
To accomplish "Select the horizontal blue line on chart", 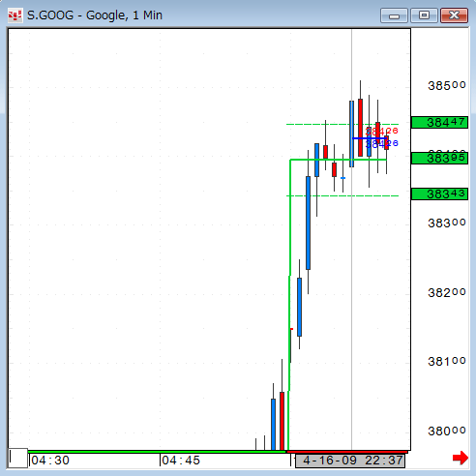I will pyautogui.click(x=370, y=138).
